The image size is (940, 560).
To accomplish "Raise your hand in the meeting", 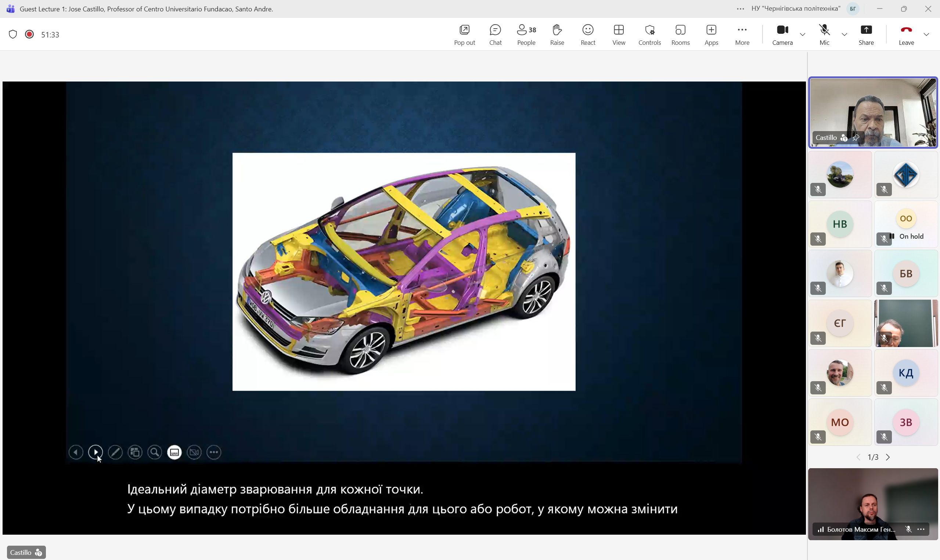I will pos(557,35).
